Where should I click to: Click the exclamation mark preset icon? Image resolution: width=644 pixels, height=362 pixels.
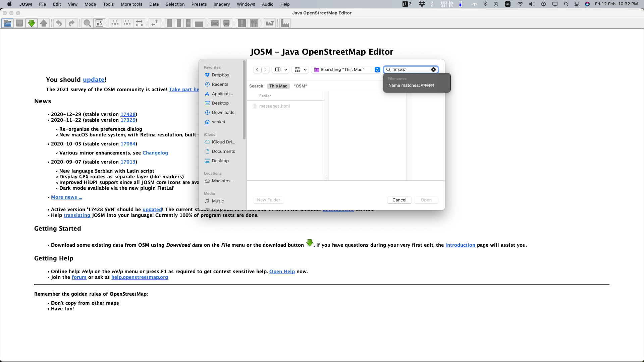click(x=241, y=23)
